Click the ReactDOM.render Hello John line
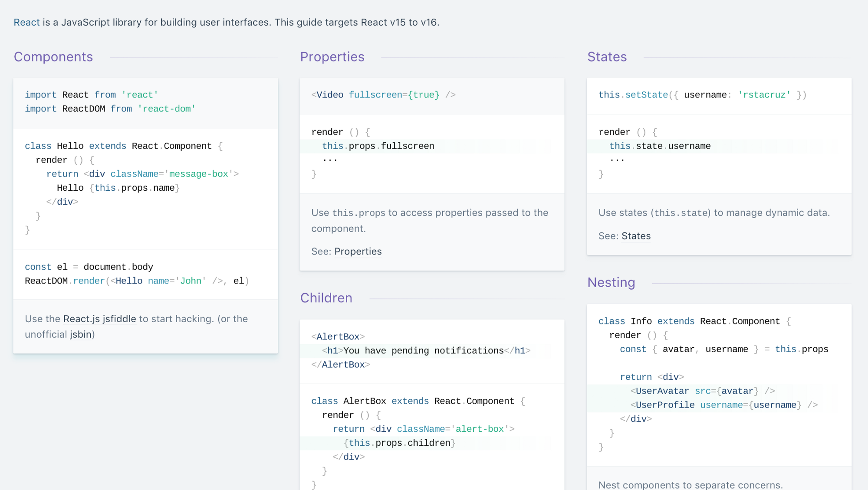The width and height of the screenshot is (868, 490). [137, 281]
